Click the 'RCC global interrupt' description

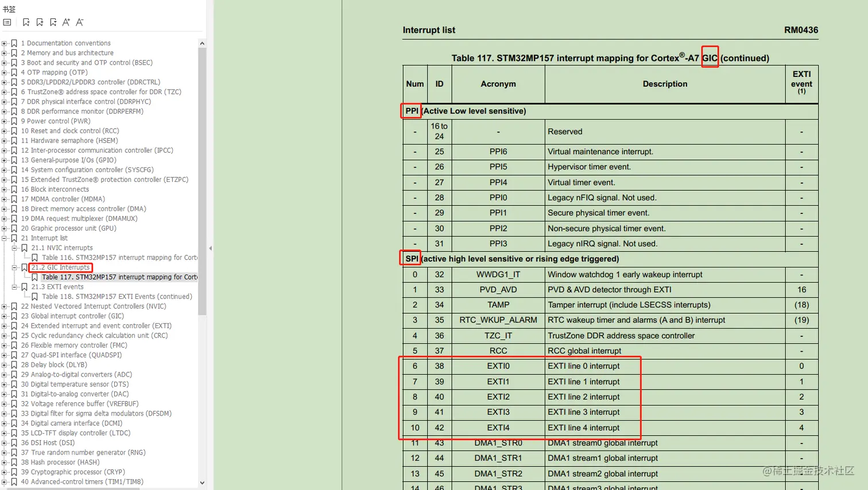584,351
